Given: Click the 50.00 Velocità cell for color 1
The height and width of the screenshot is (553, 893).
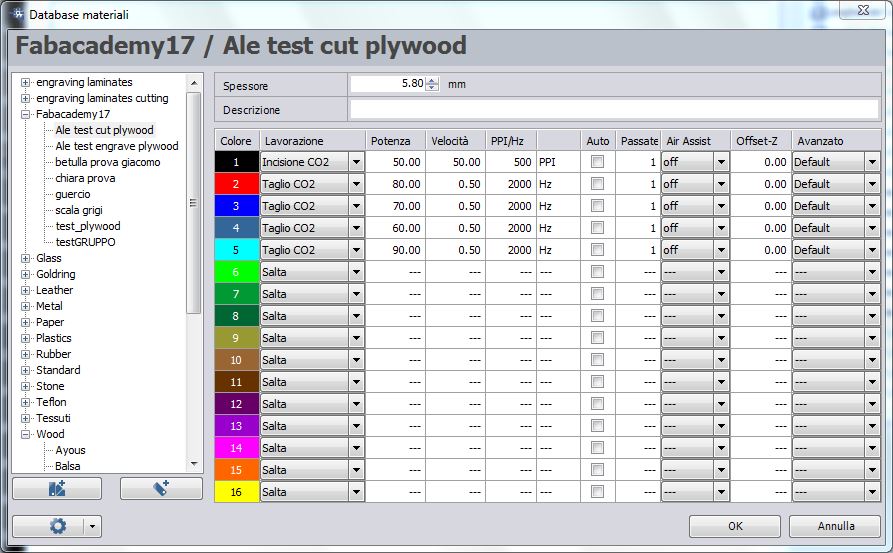Looking at the screenshot, I should coord(456,162).
